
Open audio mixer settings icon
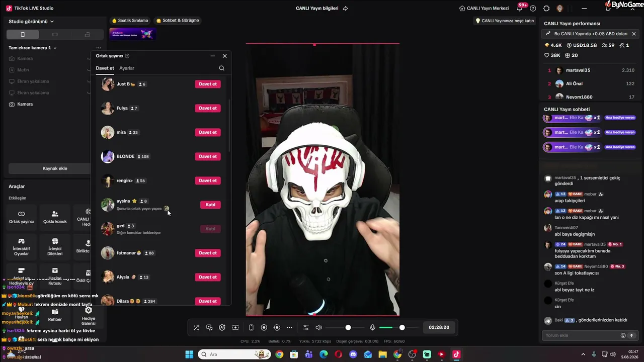click(x=305, y=327)
